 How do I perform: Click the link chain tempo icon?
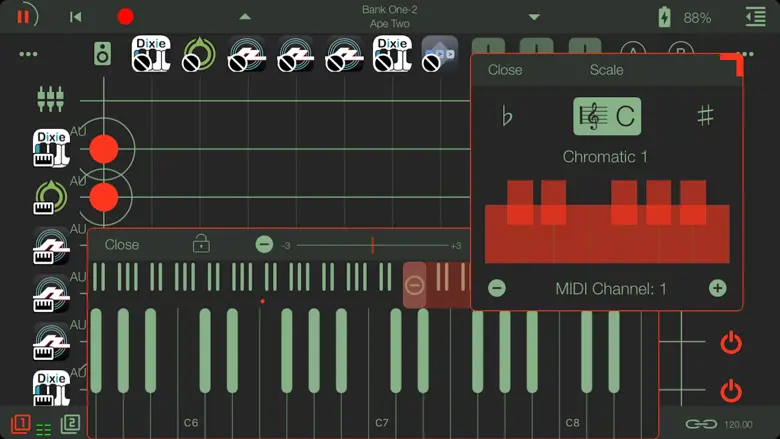(701, 424)
